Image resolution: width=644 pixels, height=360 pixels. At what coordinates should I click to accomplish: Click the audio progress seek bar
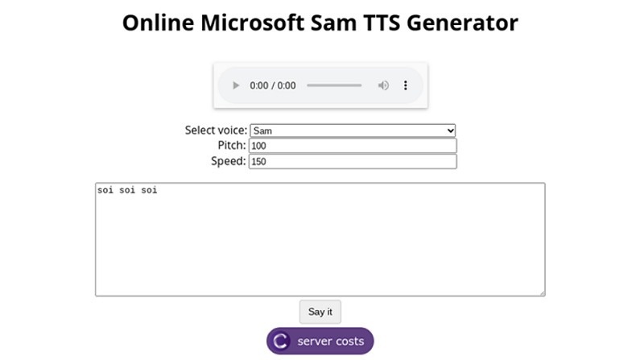(x=334, y=85)
